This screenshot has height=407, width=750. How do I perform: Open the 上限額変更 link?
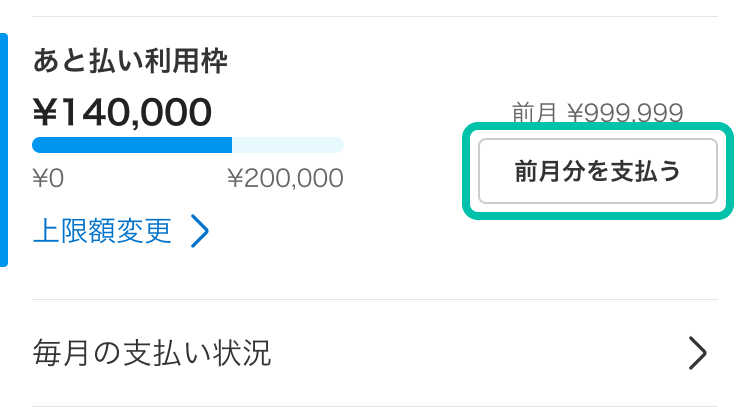(102, 232)
